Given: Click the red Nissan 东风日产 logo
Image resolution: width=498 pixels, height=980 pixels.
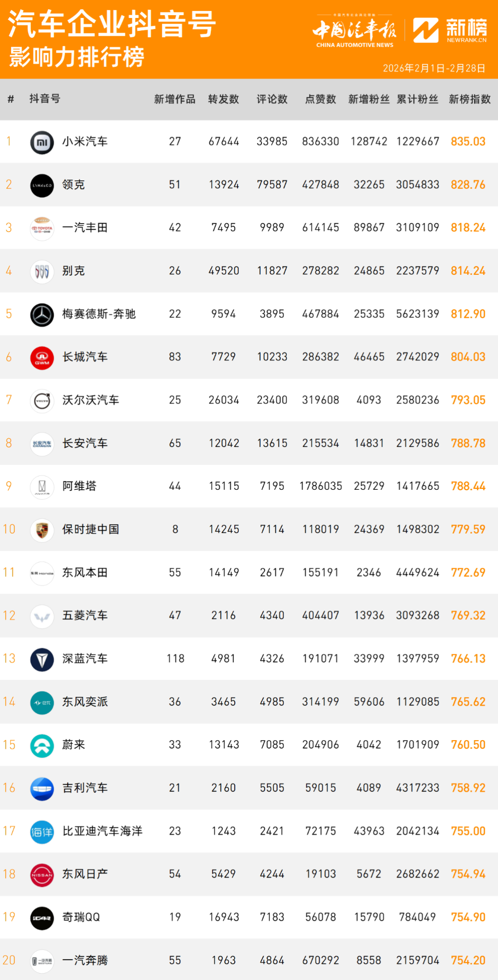Looking at the screenshot, I should coord(42,875).
